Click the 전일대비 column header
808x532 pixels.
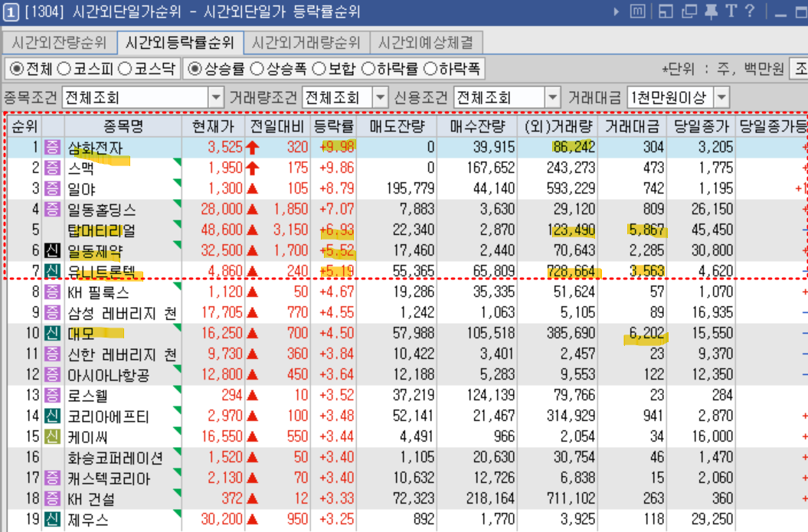[x=278, y=126]
